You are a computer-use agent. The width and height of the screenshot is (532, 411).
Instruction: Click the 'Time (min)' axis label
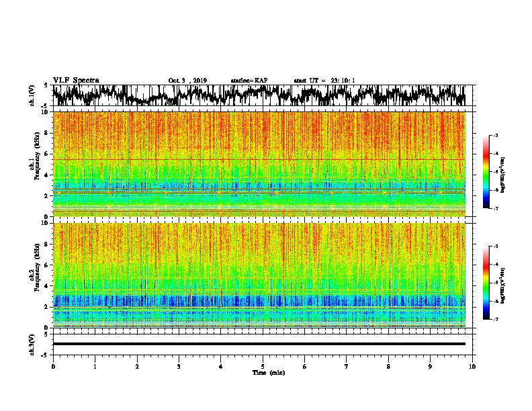(x=269, y=373)
